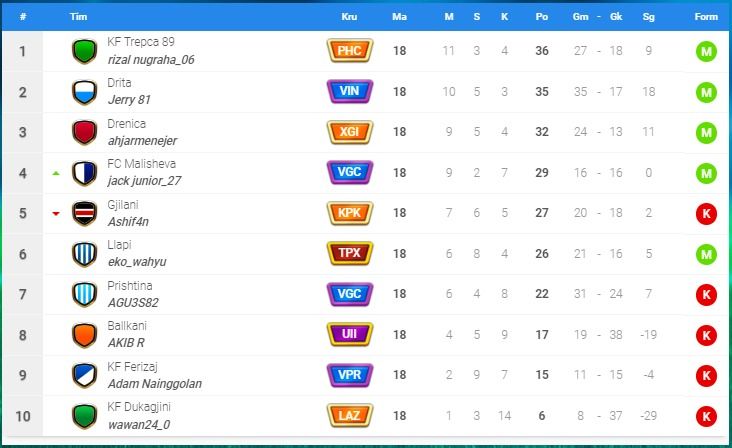Viewport: 732px width, 448px height.
Task: Click the Llapi striped shield crest
Action: 84,254
